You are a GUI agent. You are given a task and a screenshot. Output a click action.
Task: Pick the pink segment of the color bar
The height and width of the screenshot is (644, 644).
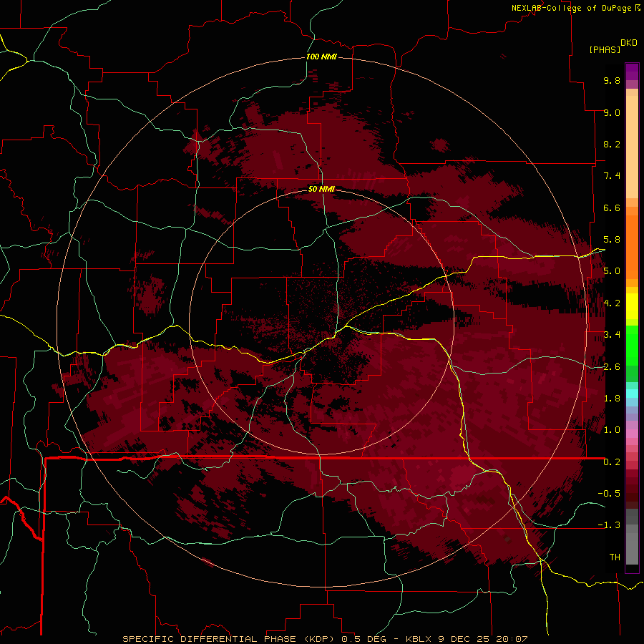coord(632,434)
